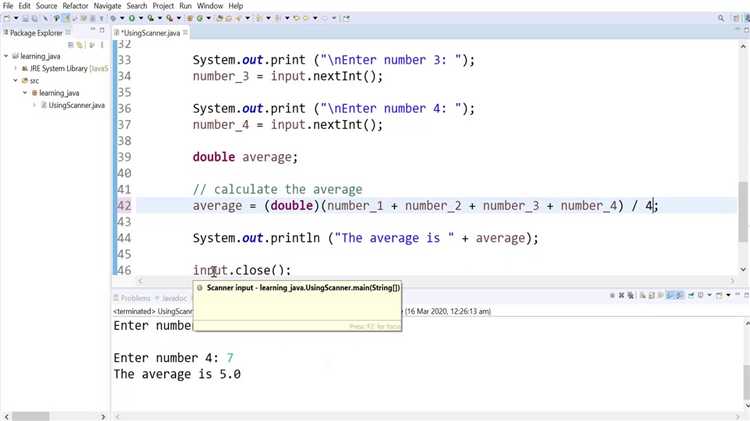Toggle Word Wrap in Console toolbar
The height and width of the screenshot is (421, 750).
tap(660, 295)
